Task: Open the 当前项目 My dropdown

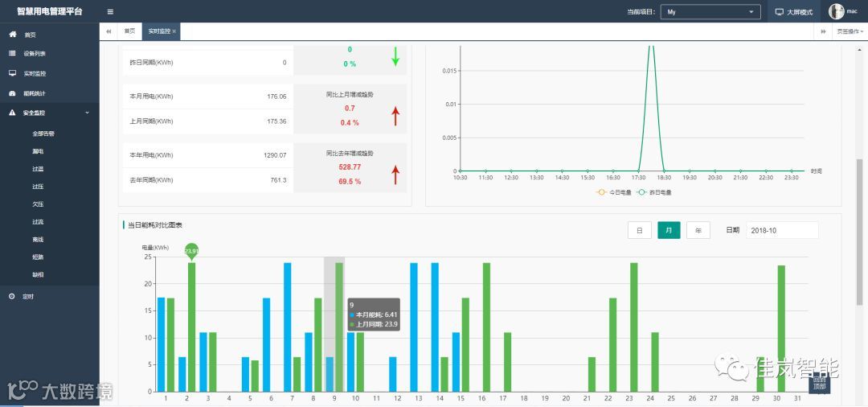Action: tap(710, 11)
